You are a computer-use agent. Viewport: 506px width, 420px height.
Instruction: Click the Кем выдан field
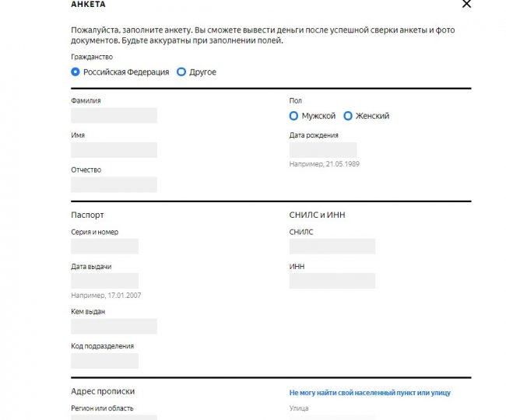point(114,326)
